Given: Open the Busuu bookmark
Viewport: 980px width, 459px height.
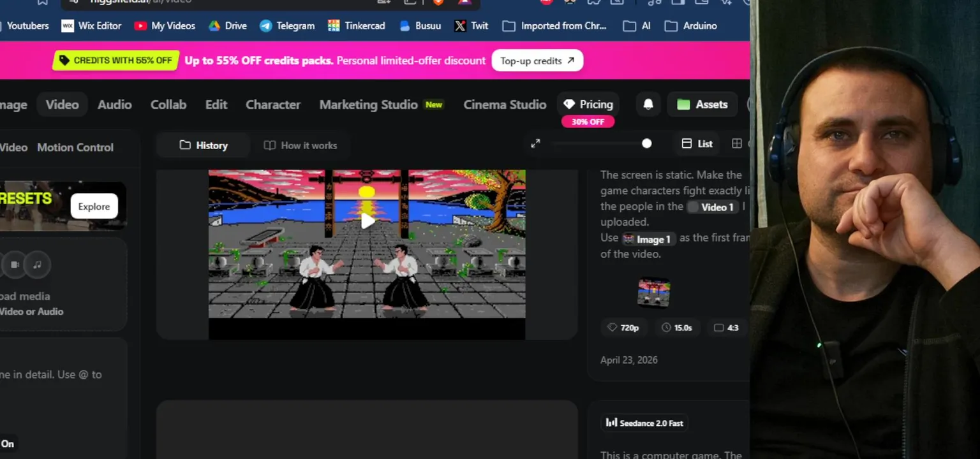Looking at the screenshot, I should pos(420,26).
